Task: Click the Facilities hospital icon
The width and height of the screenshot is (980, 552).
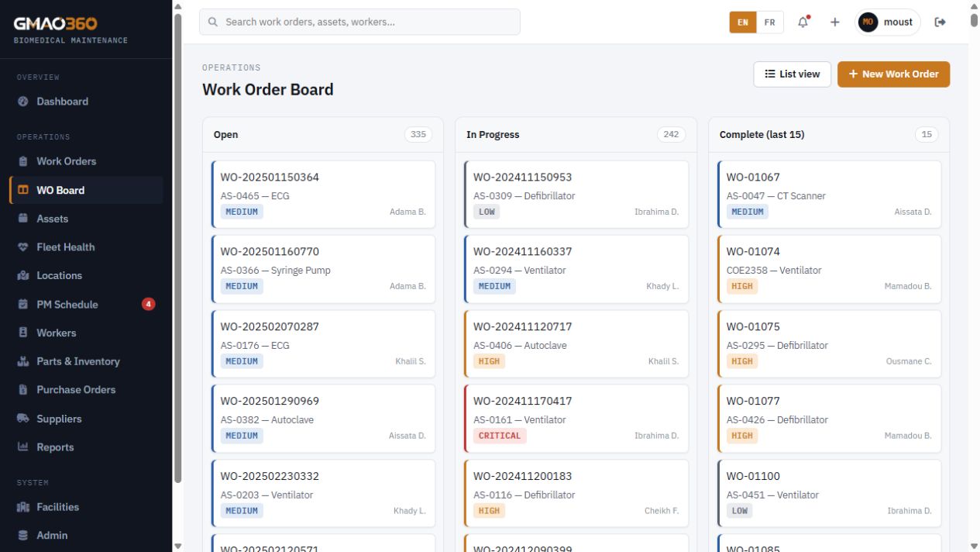Action: coord(22,507)
